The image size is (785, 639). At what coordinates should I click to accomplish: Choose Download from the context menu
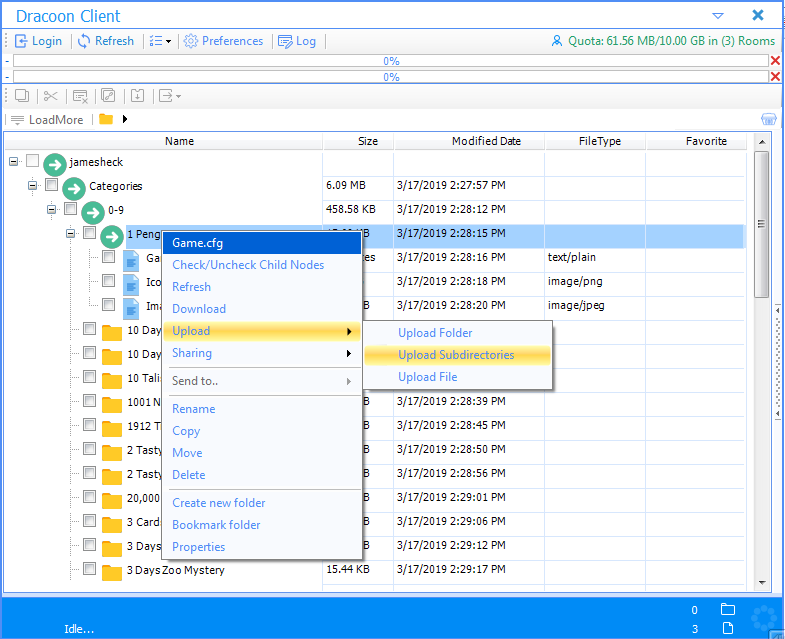(x=261, y=309)
